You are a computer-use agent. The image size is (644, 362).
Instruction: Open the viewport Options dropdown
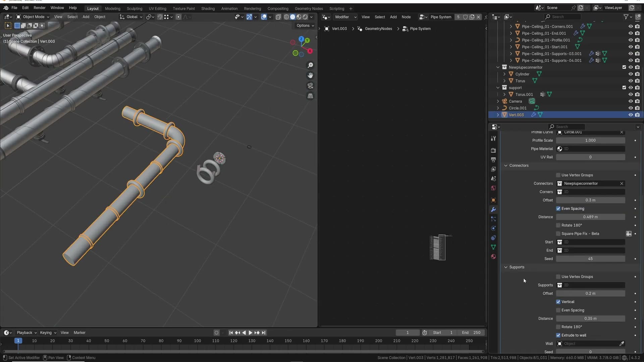click(305, 25)
